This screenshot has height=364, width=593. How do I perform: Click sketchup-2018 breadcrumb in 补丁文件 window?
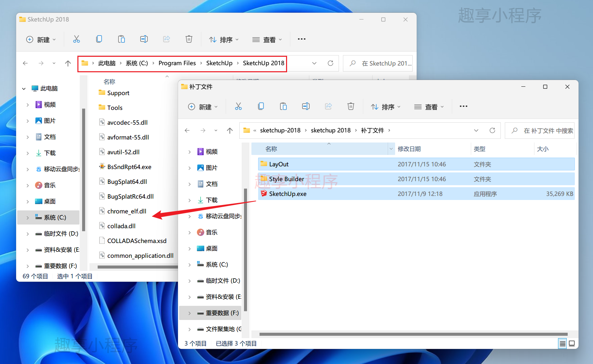tap(280, 130)
